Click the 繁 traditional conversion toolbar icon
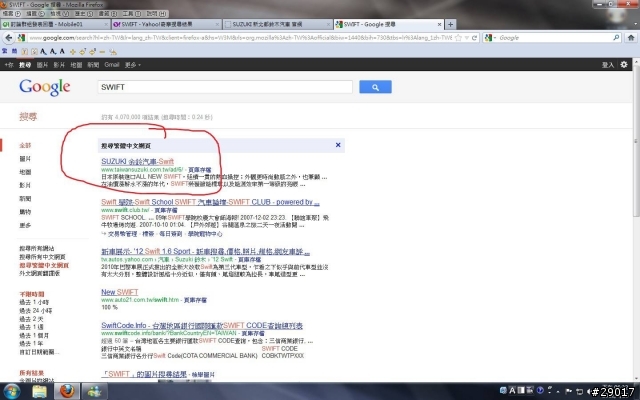 click(x=4, y=51)
